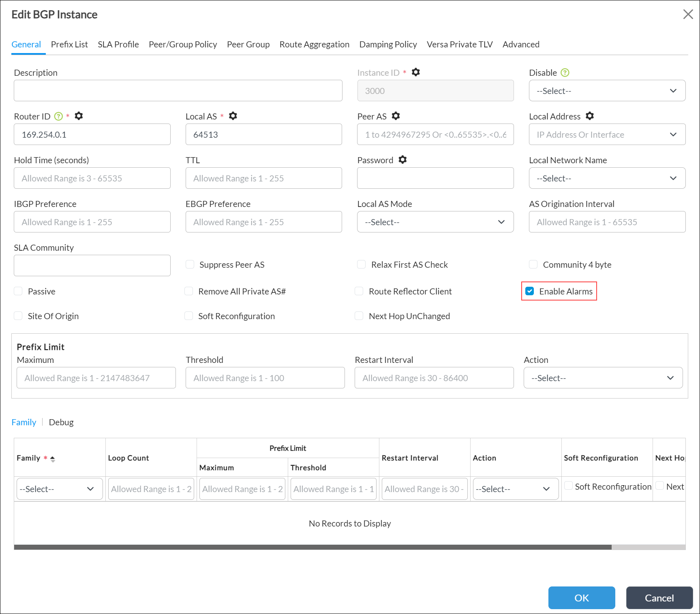Click the Hold Time (seconds) field
Screen dimensions: 700x614
pyautogui.click(x=92, y=178)
